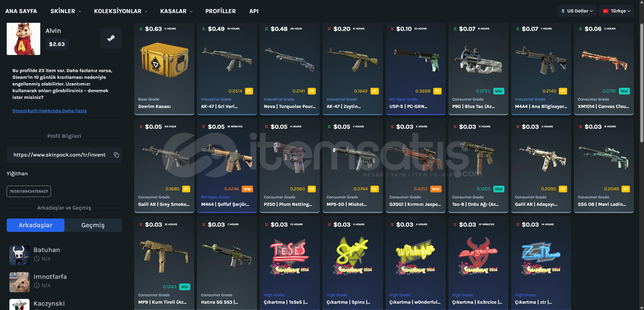Click the Steam ID 76561199434756427 badge
The height and width of the screenshot is (310, 644).
tap(29, 191)
